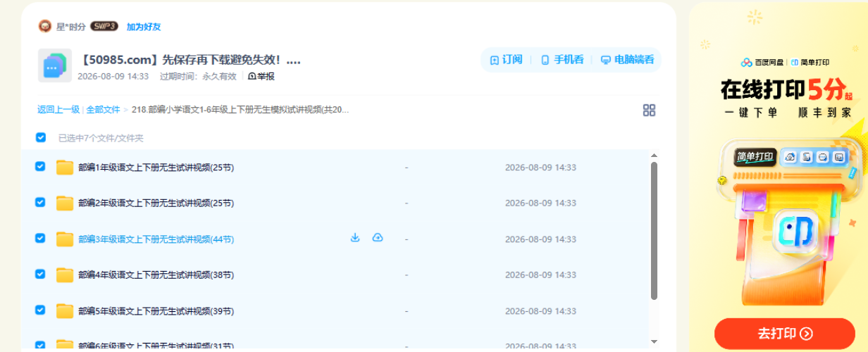This screenshot has width=868, height=352.
Task: Click 加为好友 to add friend
Action: [x=144, y=27]
